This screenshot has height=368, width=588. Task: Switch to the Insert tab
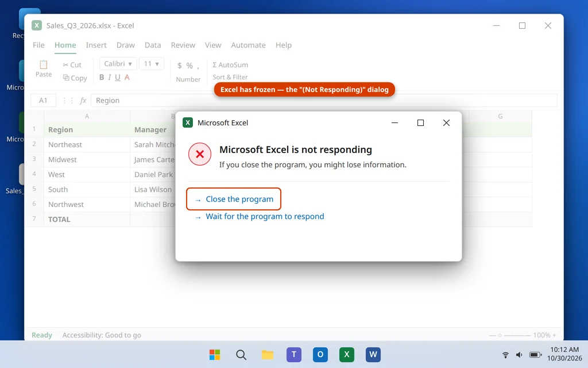point(96,45)
